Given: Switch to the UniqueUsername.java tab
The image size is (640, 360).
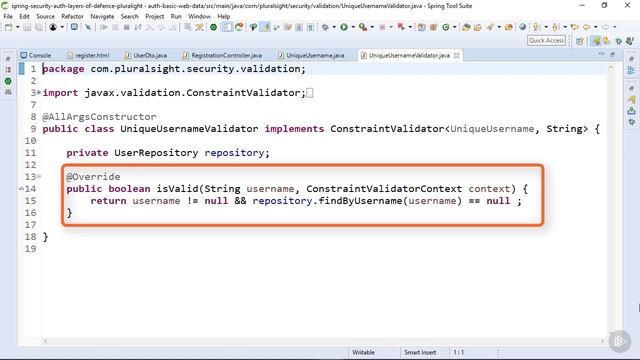Looking at the screenshot, I should tap(311, 55).
